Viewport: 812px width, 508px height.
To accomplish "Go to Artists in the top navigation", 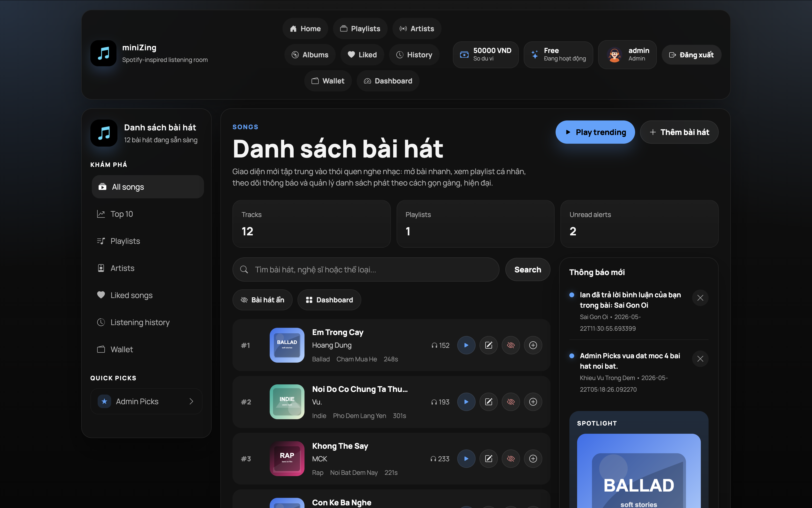I will coord(417,29).
